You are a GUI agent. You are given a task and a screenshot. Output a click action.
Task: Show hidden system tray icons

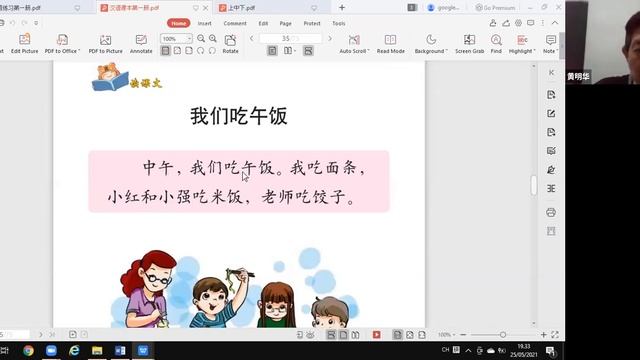click(468, 350)
